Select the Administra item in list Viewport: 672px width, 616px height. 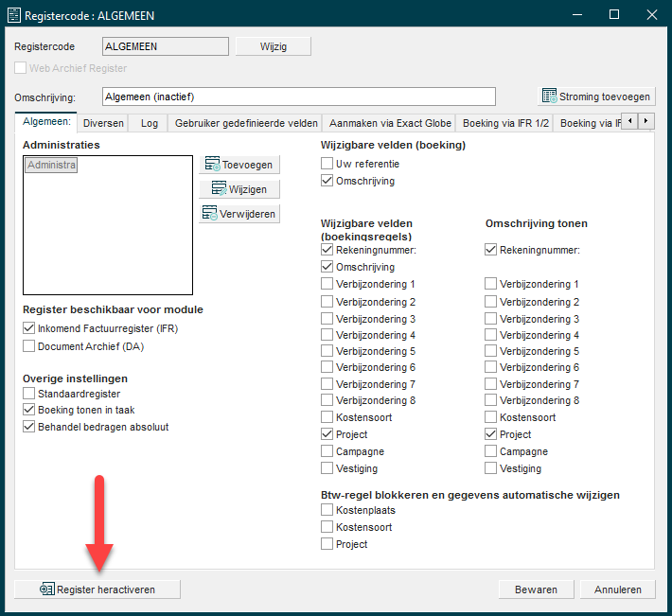tap(51, 165)
